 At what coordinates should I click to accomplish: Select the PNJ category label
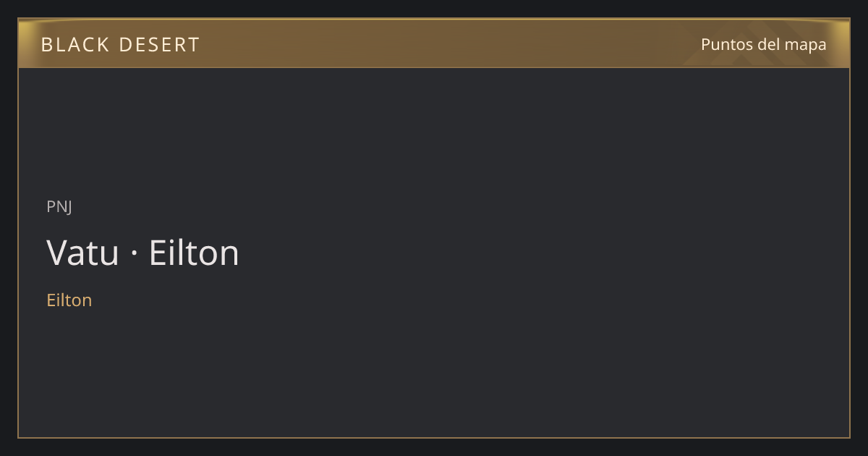tap(59, 206)
